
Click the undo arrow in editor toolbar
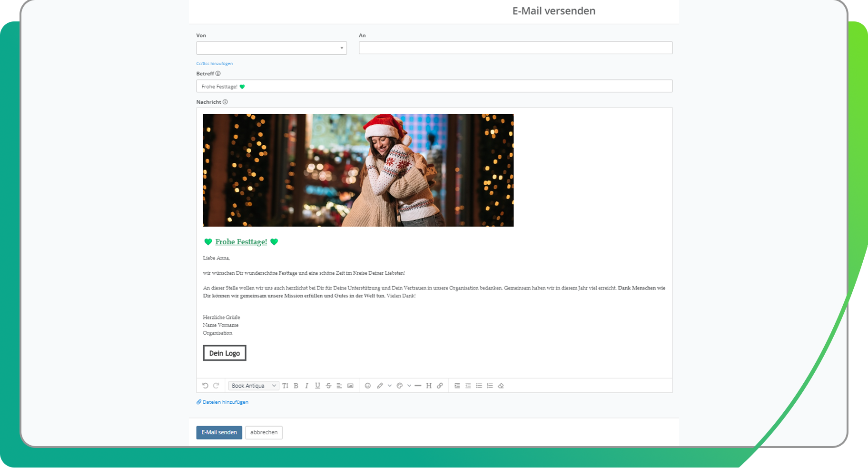coord(205,386)
